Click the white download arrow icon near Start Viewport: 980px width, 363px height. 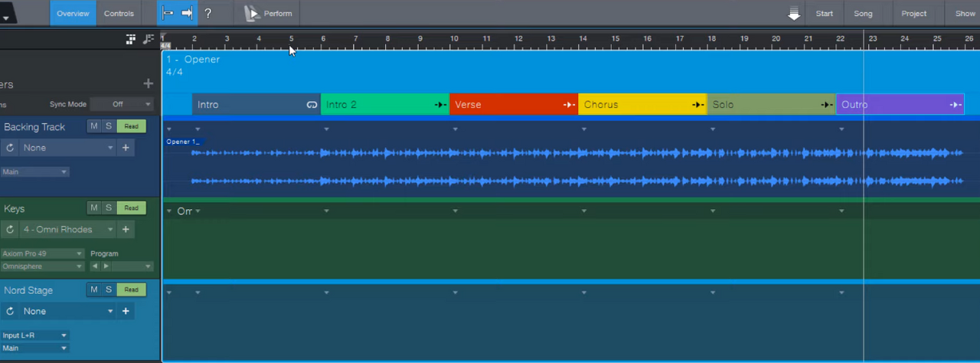click(794, 13)
